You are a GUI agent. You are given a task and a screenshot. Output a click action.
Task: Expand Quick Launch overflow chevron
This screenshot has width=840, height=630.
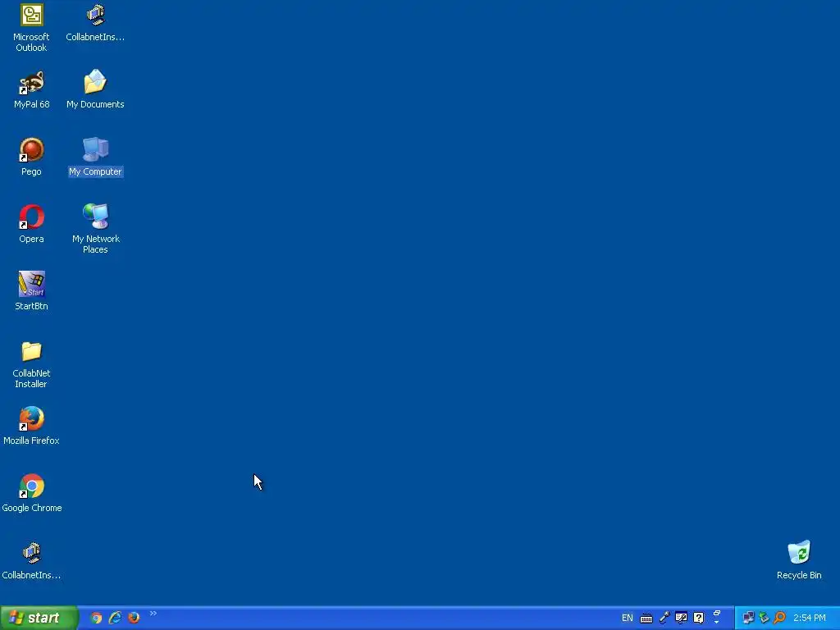(153, 614)
